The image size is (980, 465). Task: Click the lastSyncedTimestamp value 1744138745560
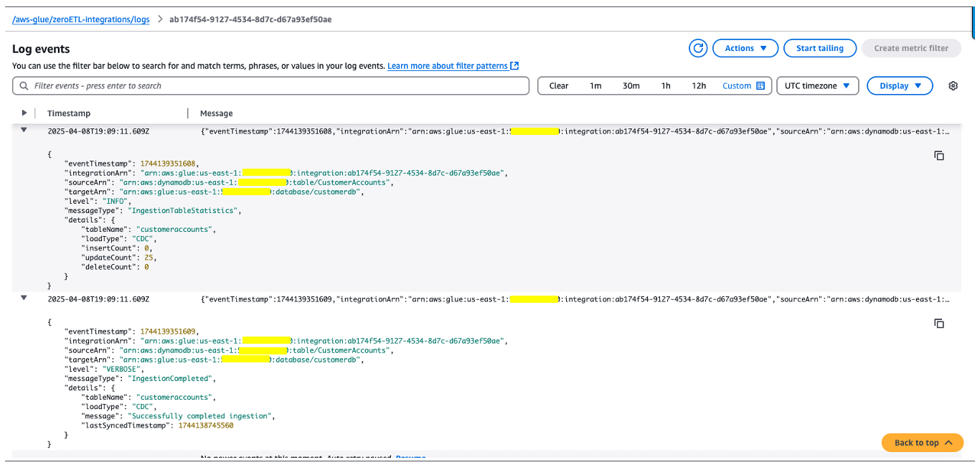pos(206,426)
